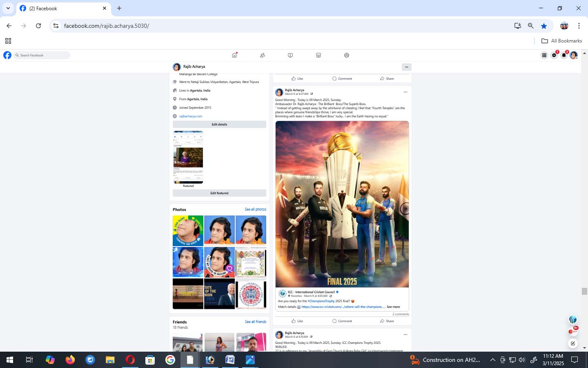Open the tab search dropdown arrow
The width and height of the screenshot is (588, 368).
(x=8, y=8)
